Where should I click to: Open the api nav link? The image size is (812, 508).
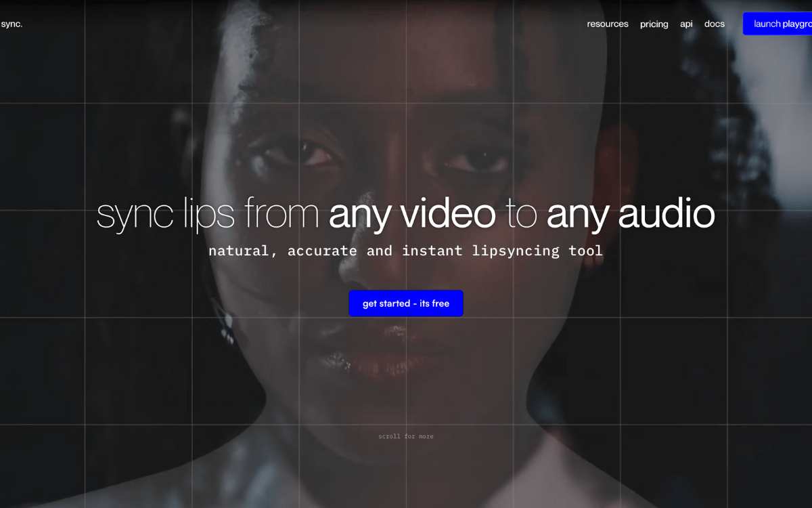coord(686,24)
